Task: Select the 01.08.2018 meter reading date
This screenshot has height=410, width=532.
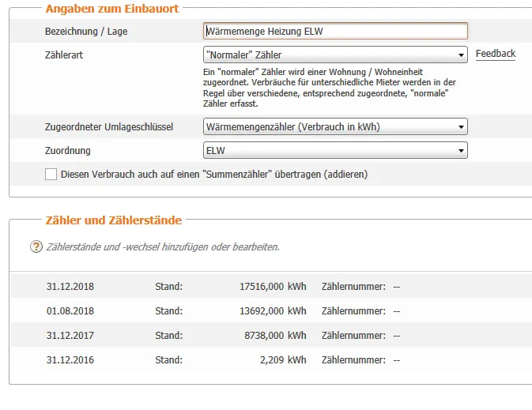Action: click(x=70, y=311)
